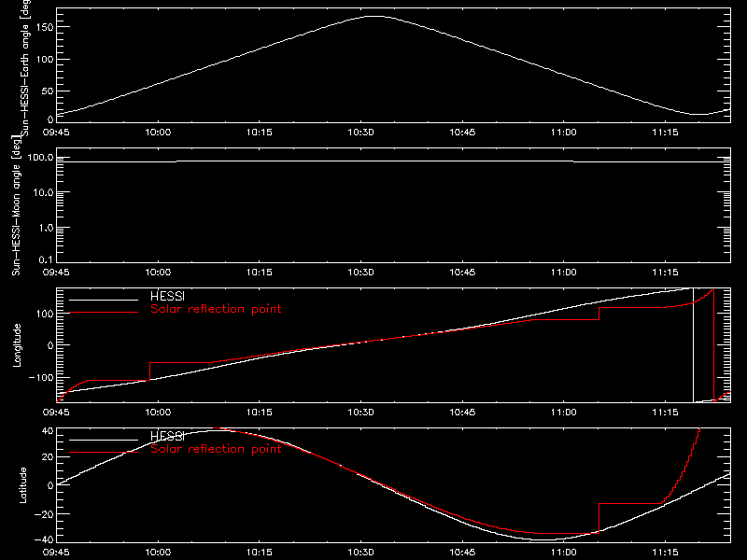Click 11:15 label under Earth angle plot
This screenshot has height=560, width=747.
tap(665, 133)
